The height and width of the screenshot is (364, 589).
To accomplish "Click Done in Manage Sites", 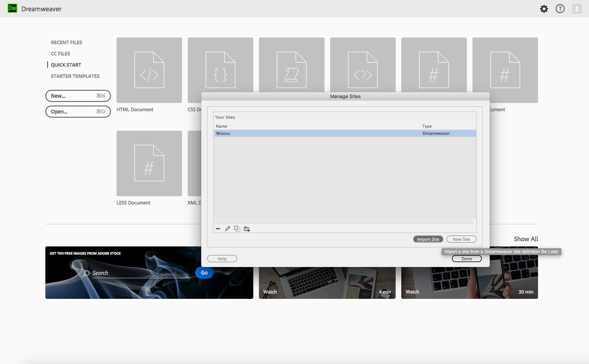I will pos(466,259).
